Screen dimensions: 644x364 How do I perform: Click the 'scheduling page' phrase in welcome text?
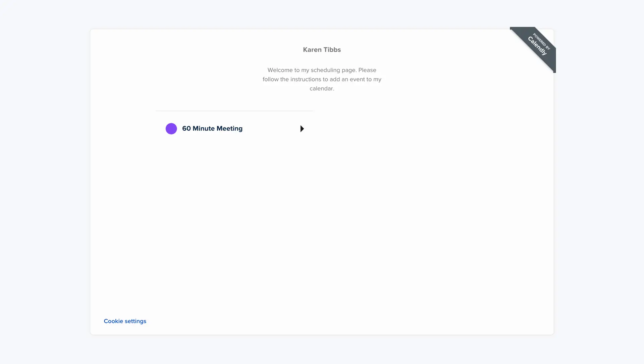point(333,70)
